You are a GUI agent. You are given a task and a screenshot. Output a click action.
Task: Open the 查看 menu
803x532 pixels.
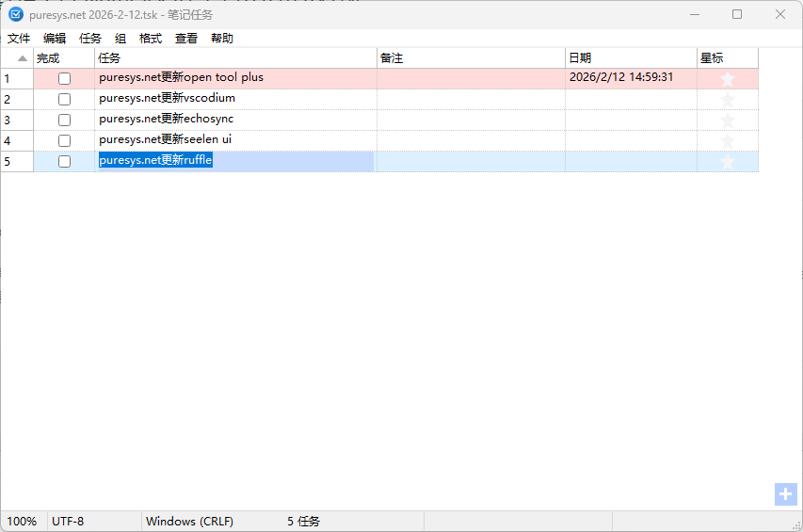(186, 39)
